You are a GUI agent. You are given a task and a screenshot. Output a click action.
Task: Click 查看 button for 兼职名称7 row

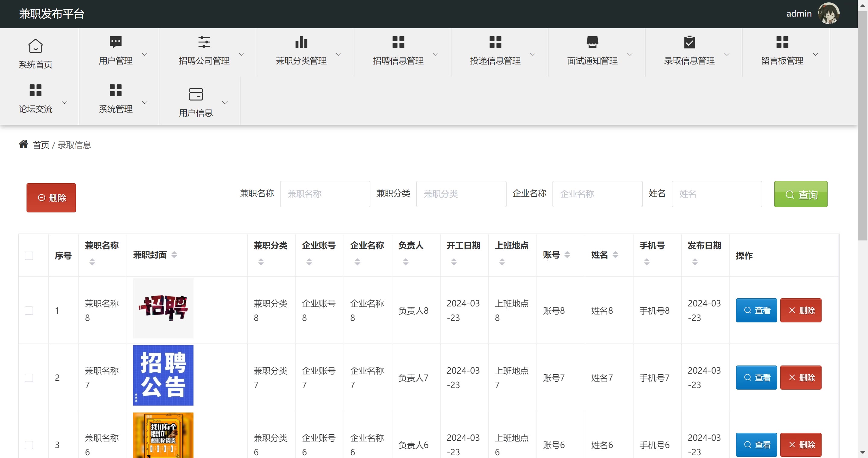(x=756, y=378)
